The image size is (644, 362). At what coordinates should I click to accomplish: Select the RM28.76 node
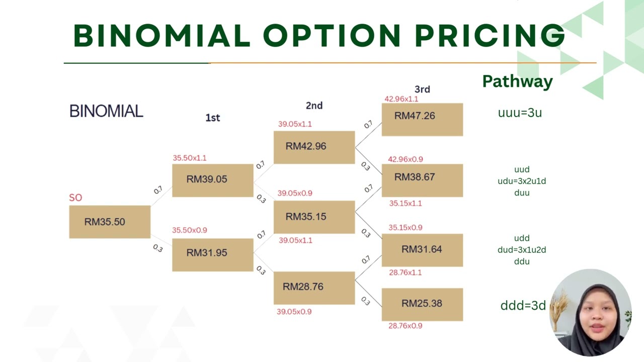pyautogui.click(x=314, y=288)
